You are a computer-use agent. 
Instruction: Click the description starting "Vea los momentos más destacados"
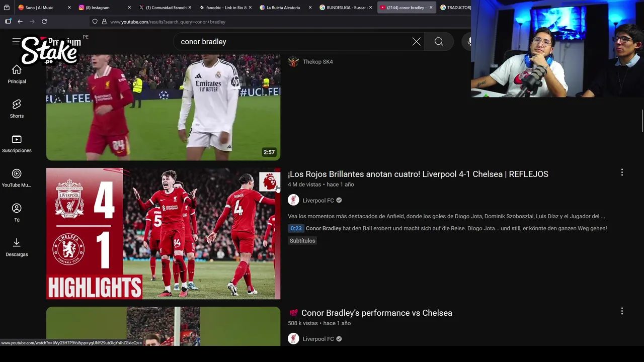[446, 216]
